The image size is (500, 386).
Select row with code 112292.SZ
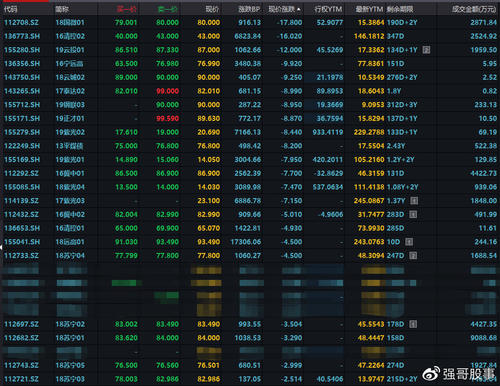[250, 173]
